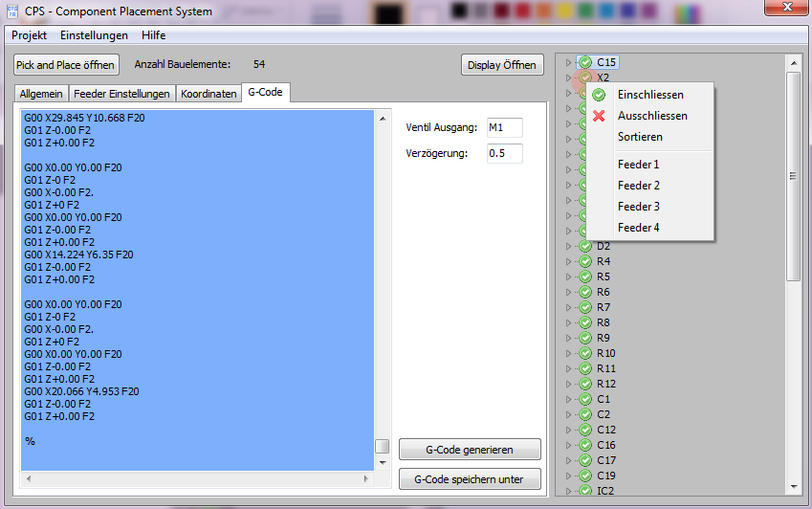The width and height of the screenshot is (812, 509).
Task: Expand the C15 tree node
Action: (x=568, y=62)
